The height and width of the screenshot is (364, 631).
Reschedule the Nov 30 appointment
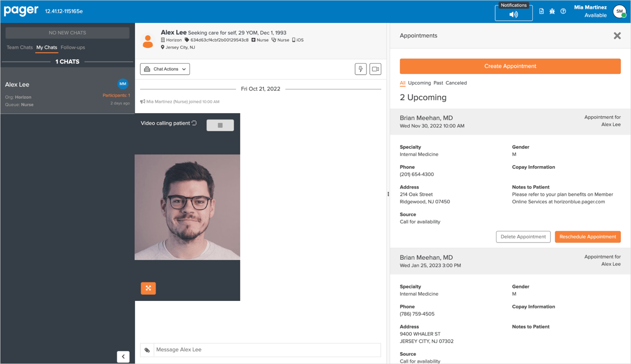pos(588,237)
